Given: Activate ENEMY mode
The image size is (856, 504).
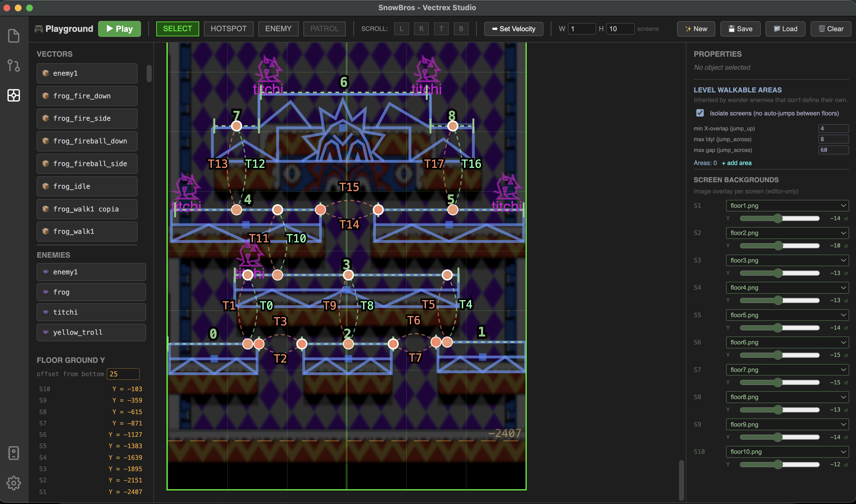Looking at the screenshot, I should coord(278,29).
